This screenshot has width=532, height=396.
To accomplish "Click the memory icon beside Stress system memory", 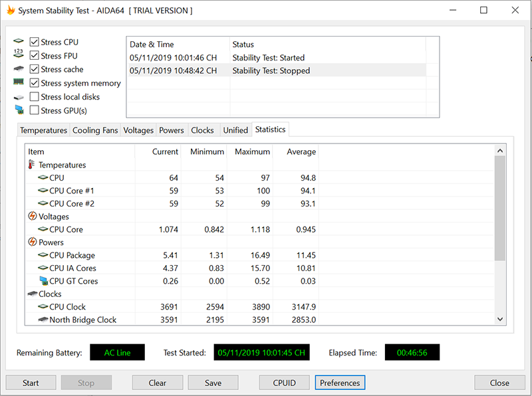I will pyautogui.click(x=19, y=83).
